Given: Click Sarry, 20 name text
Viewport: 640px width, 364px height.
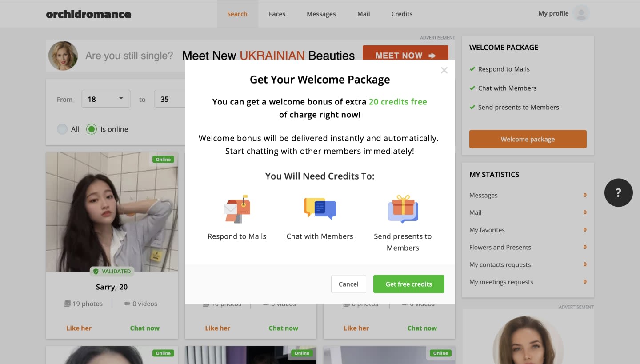Looking at the screenshot, I should [x=112, y=287].
